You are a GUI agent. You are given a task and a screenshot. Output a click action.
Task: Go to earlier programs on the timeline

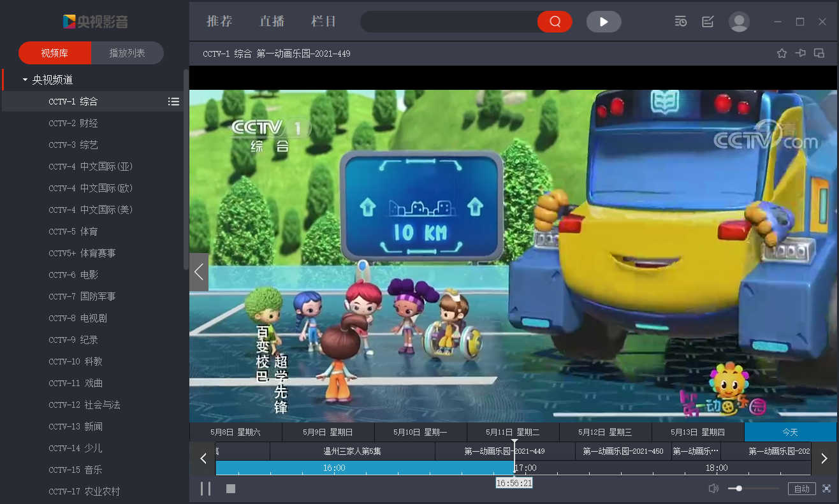(203, 458)
